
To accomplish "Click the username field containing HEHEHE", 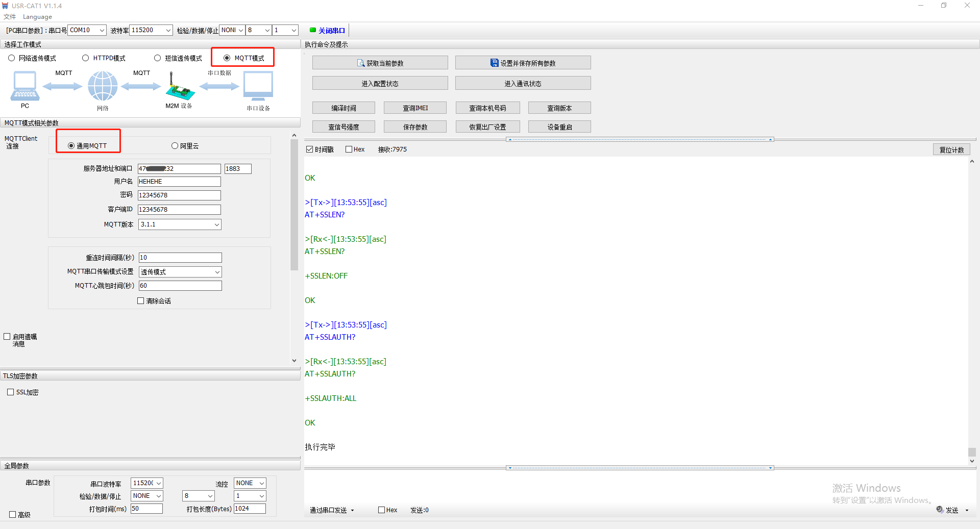I will click(179, 182).
